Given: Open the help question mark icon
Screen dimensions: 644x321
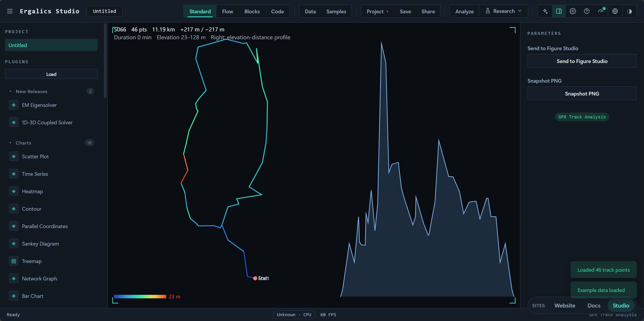Looking at the screenshot, I should [x=587, y=11].
